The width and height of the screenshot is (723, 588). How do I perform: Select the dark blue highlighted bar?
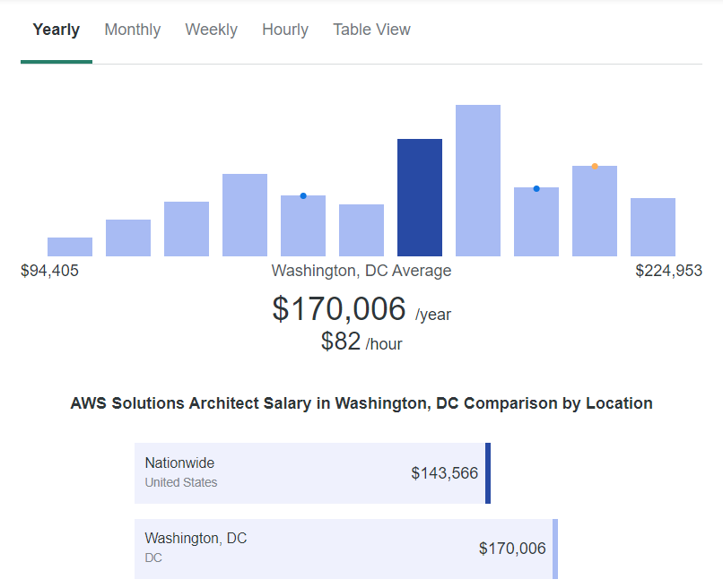click(x=419, y=197)
